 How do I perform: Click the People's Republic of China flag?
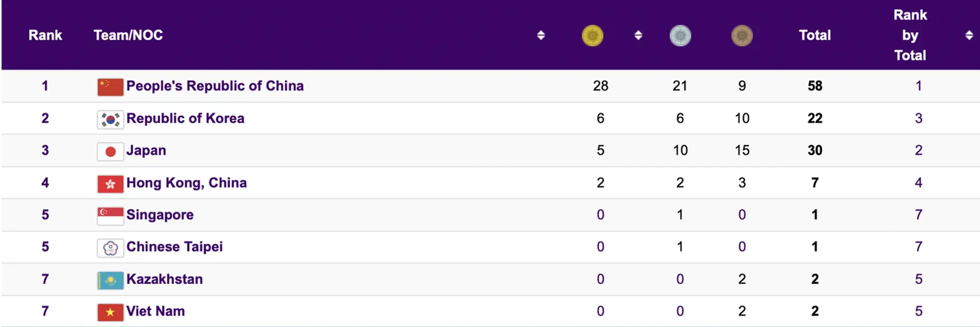(110, 87)
